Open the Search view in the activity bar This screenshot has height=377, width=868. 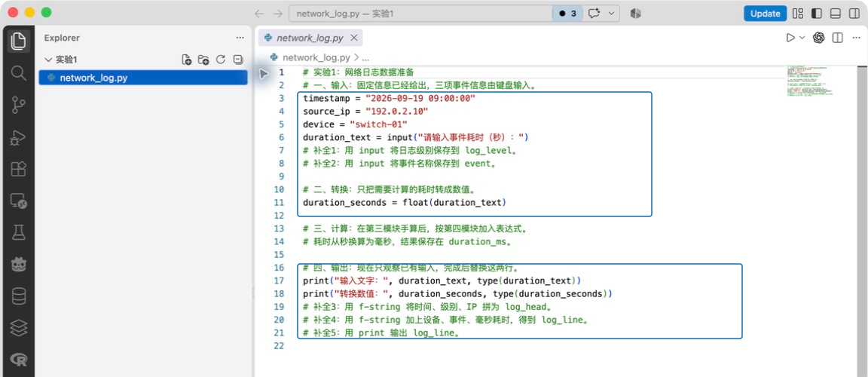(x=18, y=73)
